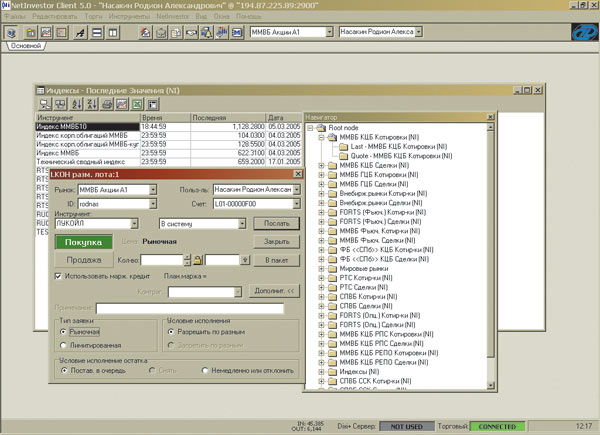
Task: Choose the 'Продажа' button
Action: click(x=84, y=260)
